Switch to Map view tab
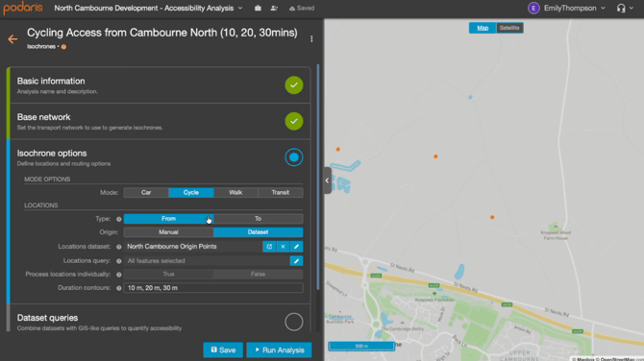The image size is (644, 361). tap(483, 28)
